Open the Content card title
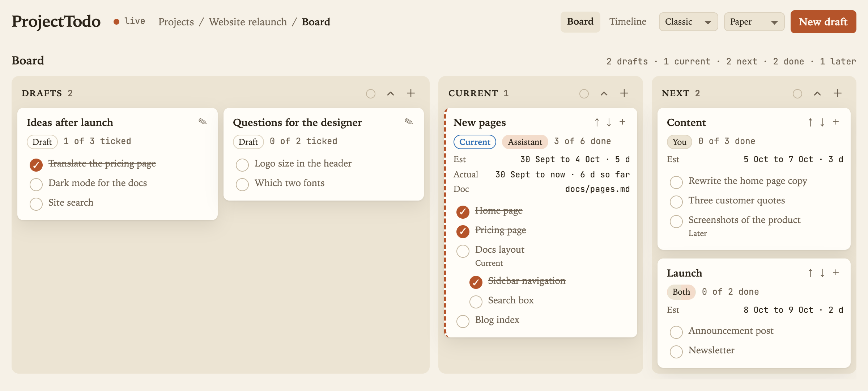Viewport: 868px width, 391px height. [x=686, y=122]
